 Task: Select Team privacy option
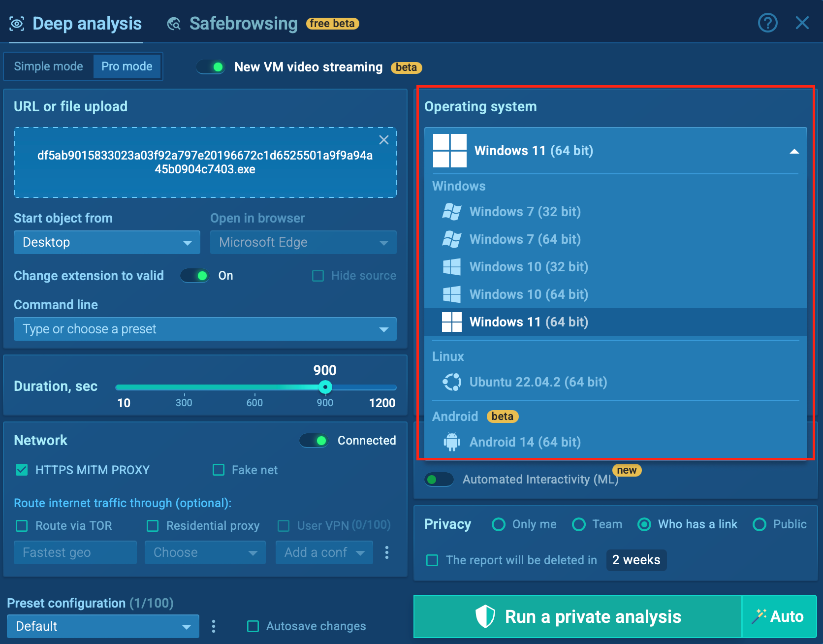tap(579, 524)
